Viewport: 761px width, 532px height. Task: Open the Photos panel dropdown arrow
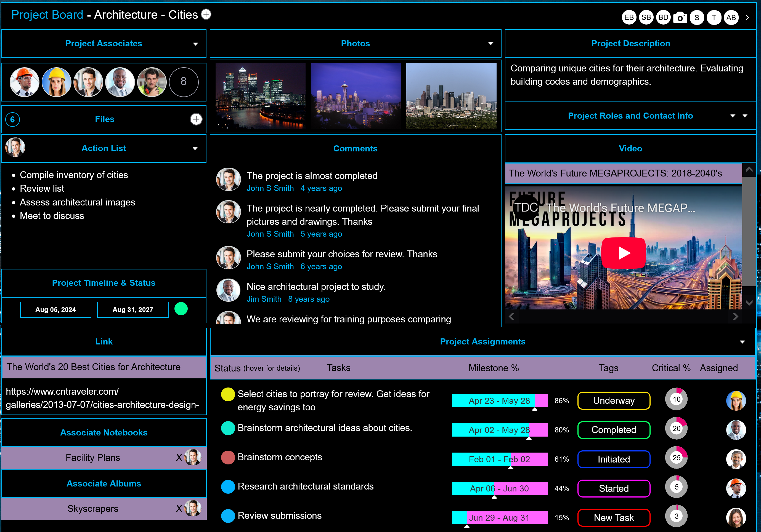490,44
